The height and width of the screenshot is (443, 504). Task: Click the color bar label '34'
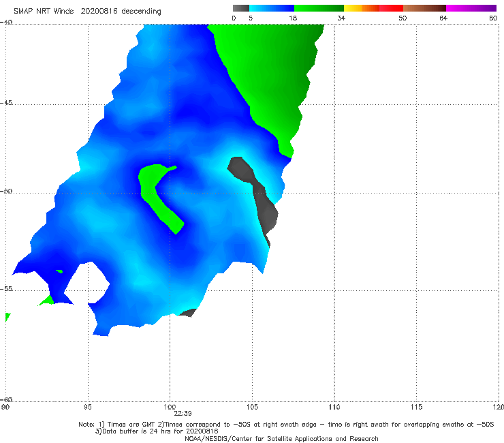tap(341, 18)
